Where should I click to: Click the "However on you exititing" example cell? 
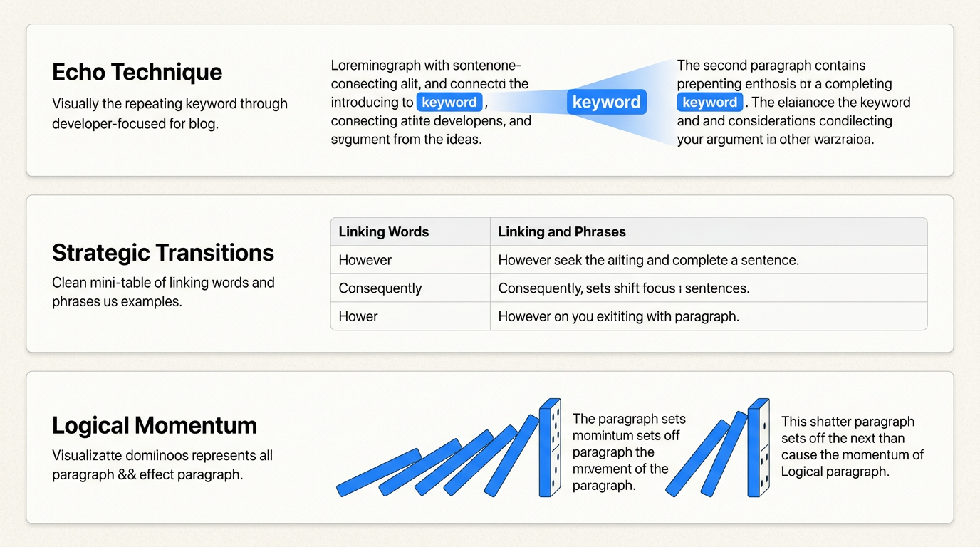coord(618,316)
